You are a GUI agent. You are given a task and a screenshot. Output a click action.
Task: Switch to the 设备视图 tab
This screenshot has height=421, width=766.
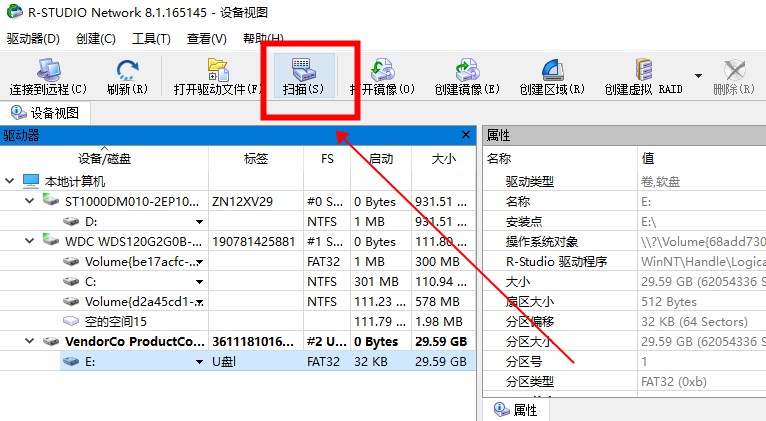(x=45, y=113)
